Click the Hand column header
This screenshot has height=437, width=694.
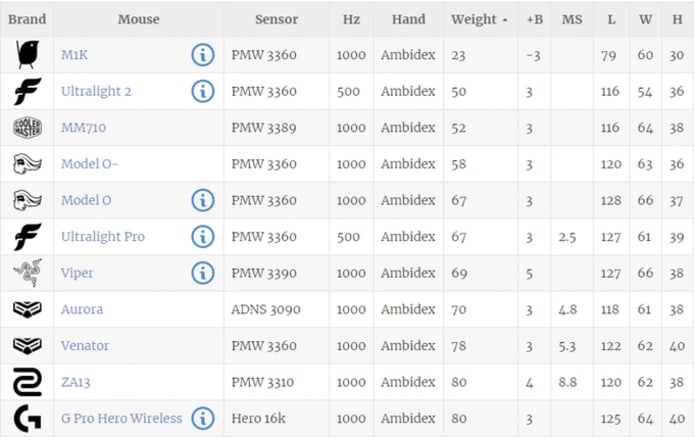[x=408, y=19]
